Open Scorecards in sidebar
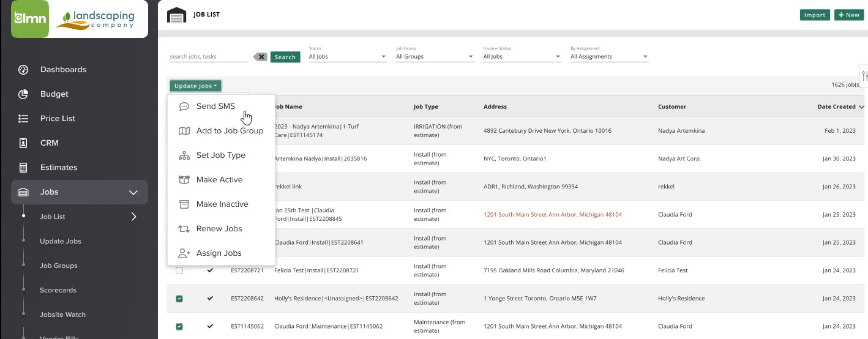Screen dimensions: 868x339 [58, 290]
